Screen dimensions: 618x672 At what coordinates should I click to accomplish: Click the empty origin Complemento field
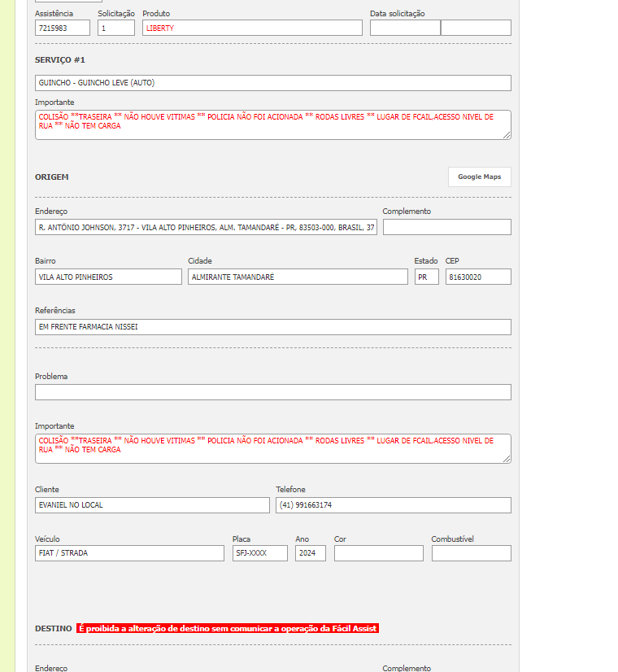pyautogui.click(x=446, y=227)
